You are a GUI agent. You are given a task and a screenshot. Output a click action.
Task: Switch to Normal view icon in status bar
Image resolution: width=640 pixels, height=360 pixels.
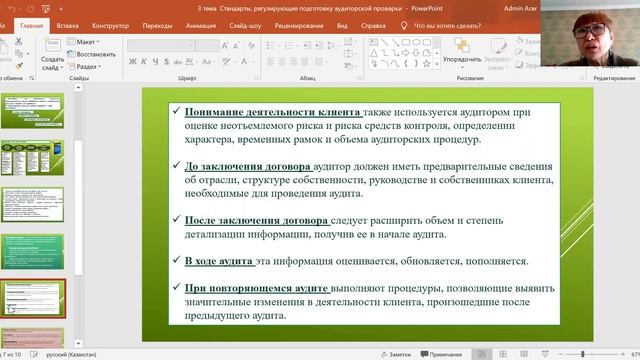pyautogui.click(x=482, y=354)
